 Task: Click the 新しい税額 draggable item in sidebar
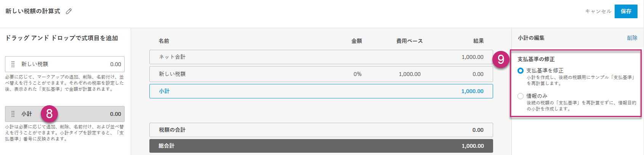[x=65, y=64]
